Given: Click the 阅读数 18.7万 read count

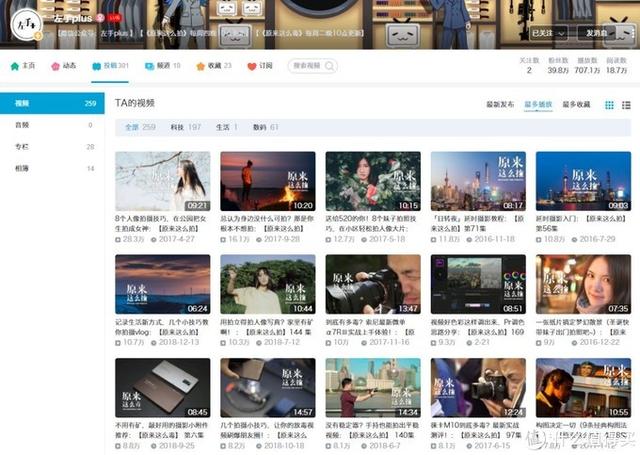Looking at the screenshot, I should 617,65.
